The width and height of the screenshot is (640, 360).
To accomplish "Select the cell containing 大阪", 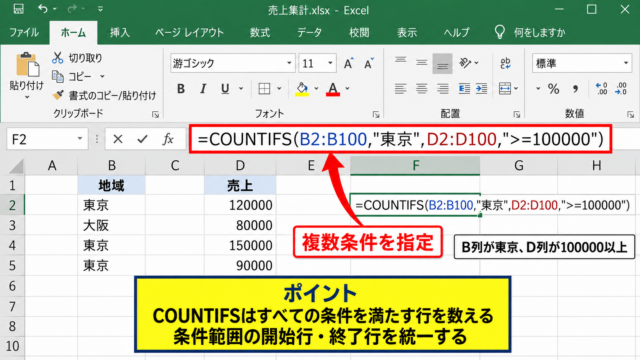I will [111, 225].
